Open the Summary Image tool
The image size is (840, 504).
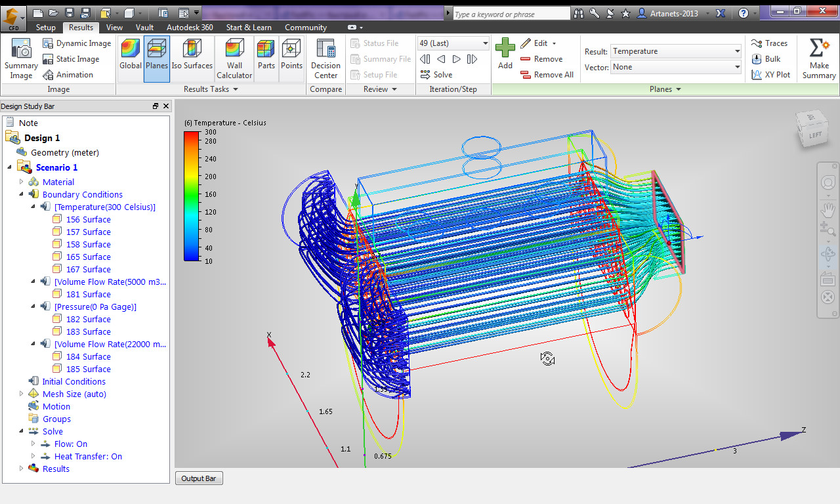click(x=21, y=59)
